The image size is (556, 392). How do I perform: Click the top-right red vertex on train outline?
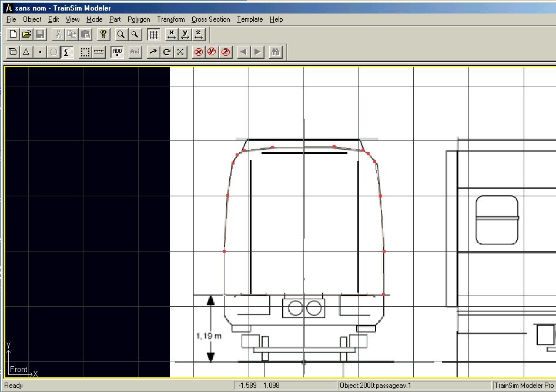[x=363, y=151]
